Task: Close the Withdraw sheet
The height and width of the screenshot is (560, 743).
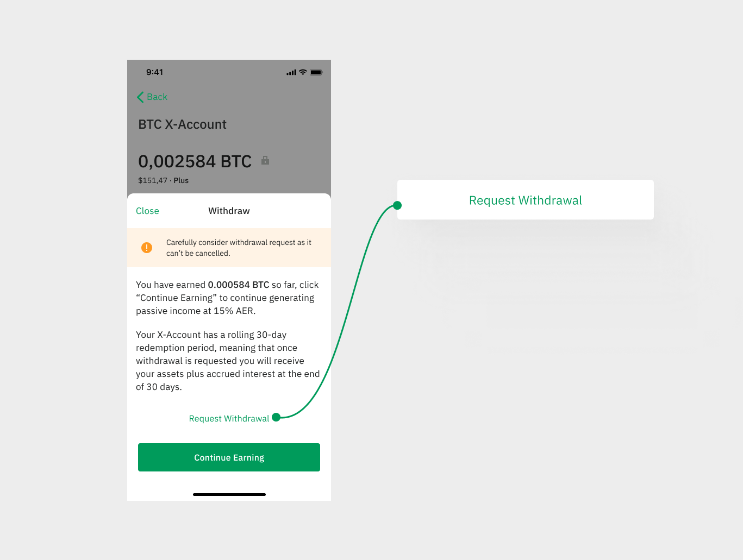Action: [x=147, y=211]
